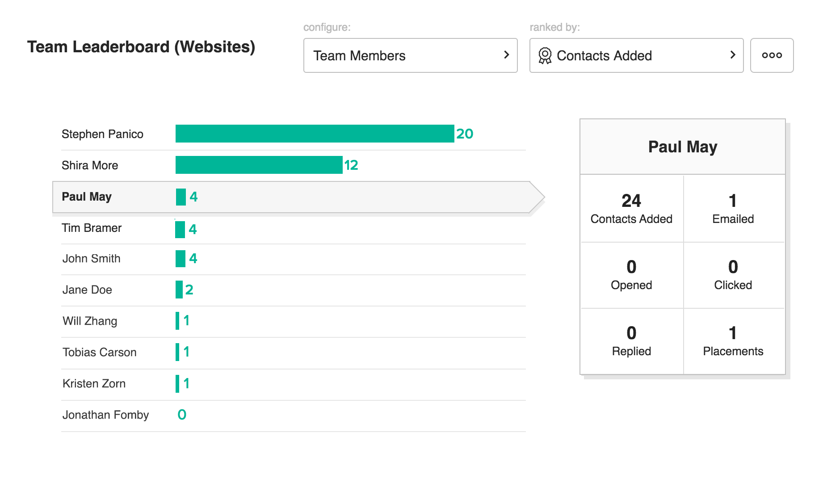Image resolution: width=823 pixels, height=504 pixels.
Task: Select John Smith leaderboard entry
Action: 92,259
